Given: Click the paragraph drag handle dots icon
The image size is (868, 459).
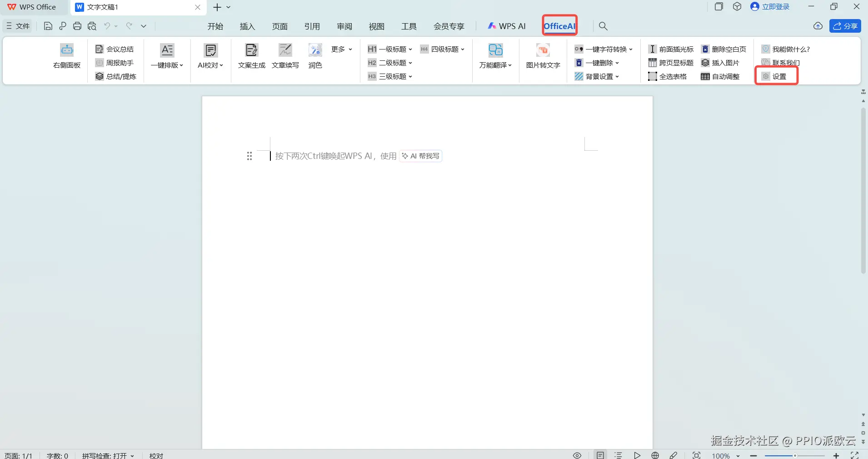Looking at the screenshot, I should coord(249,156).
